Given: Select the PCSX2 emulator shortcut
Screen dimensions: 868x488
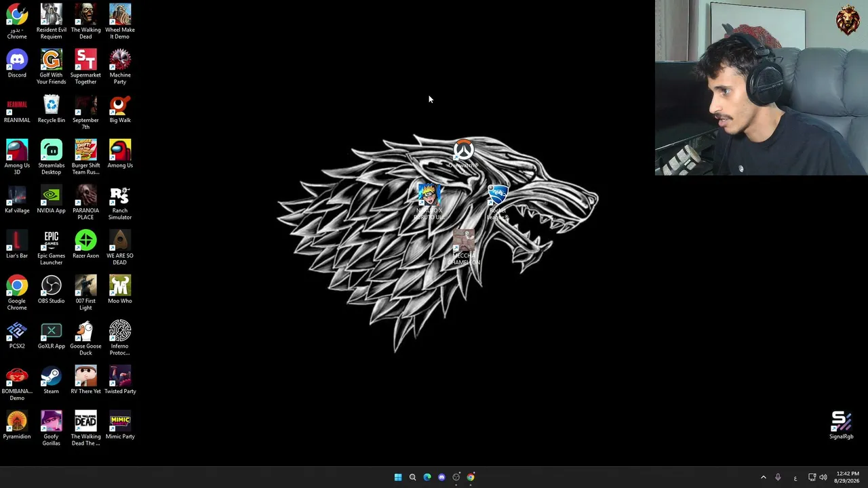Looking at the screenshot, I should pyautogui.click(x=17, y=335).
